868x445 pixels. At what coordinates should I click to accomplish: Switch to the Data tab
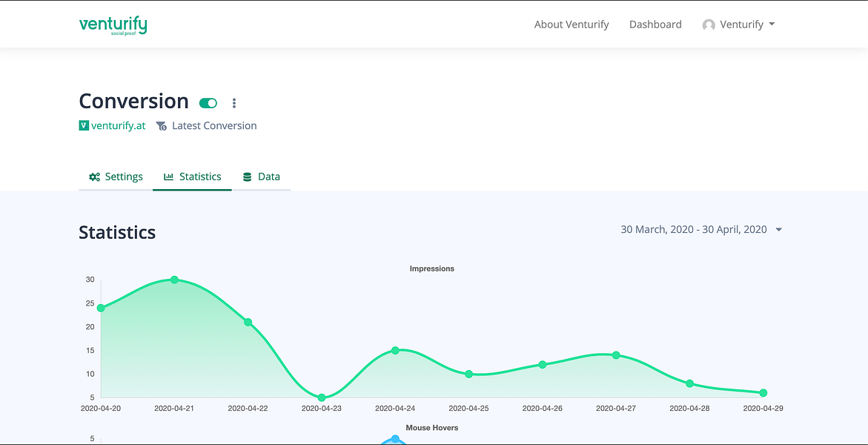tap(261, 177)
